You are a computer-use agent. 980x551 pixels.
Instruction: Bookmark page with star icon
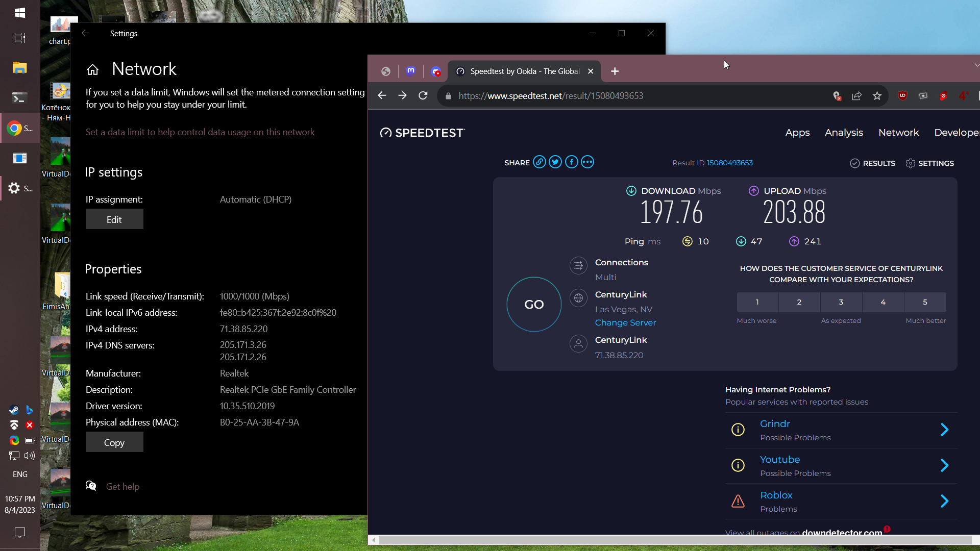[877, 96]
